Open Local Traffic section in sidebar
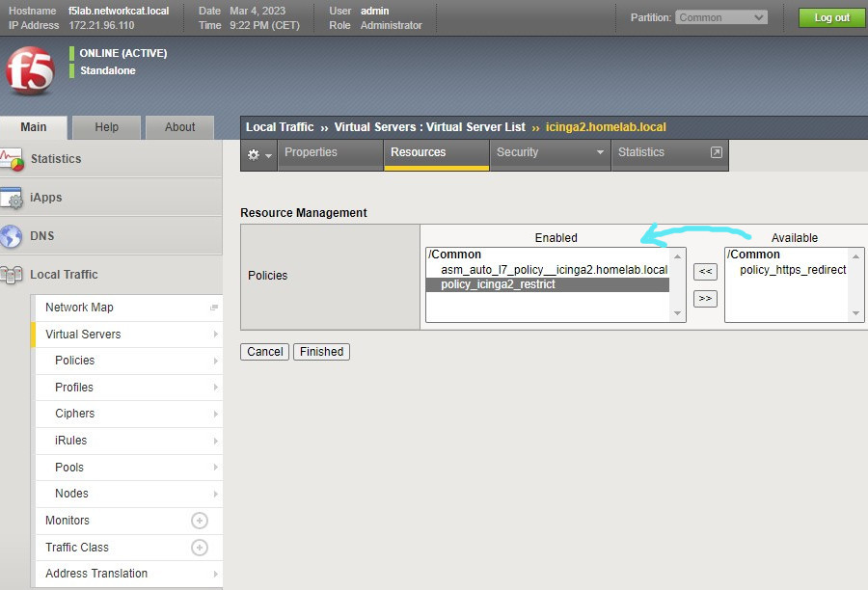This screenshot has height=590, width=868. (x=111, y=275)
